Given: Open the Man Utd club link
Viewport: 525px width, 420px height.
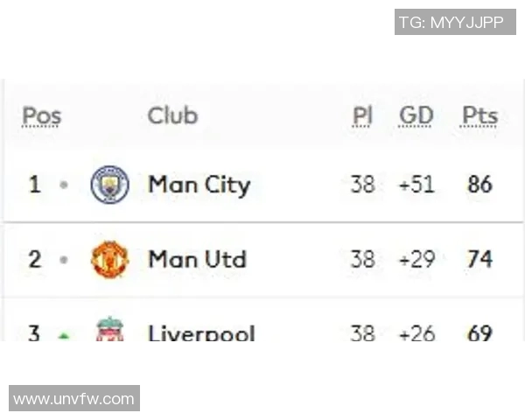Looking at the screenshot, I should pyautogui.click(x=198, y=260).
